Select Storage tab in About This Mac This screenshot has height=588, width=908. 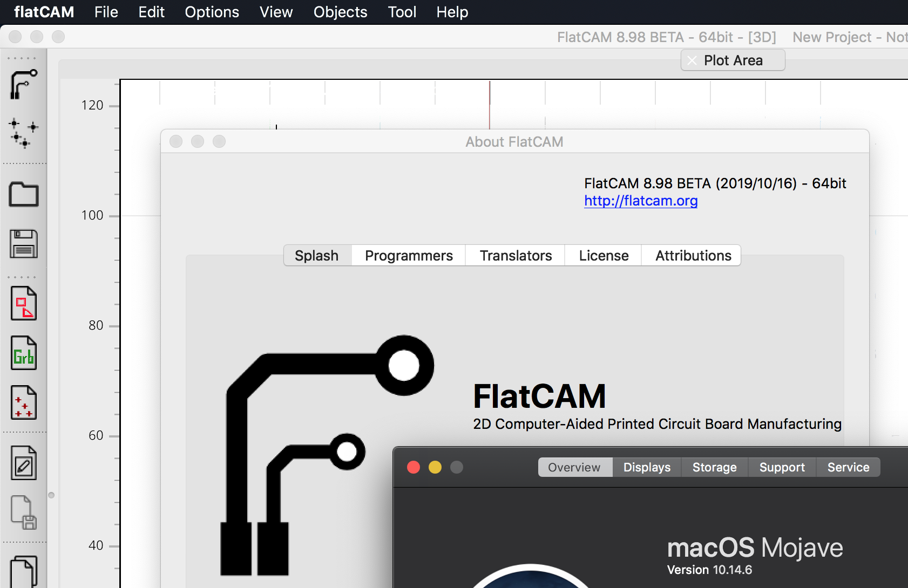(715, 467)
